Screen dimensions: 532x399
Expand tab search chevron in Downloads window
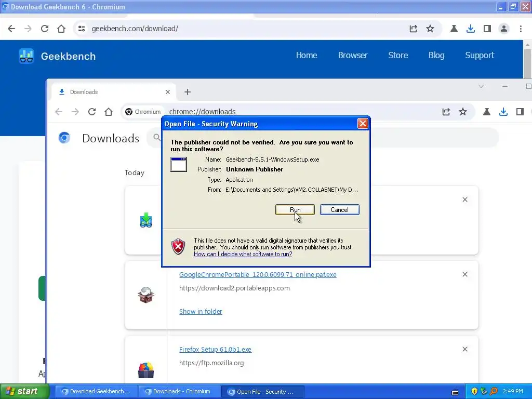481,87
